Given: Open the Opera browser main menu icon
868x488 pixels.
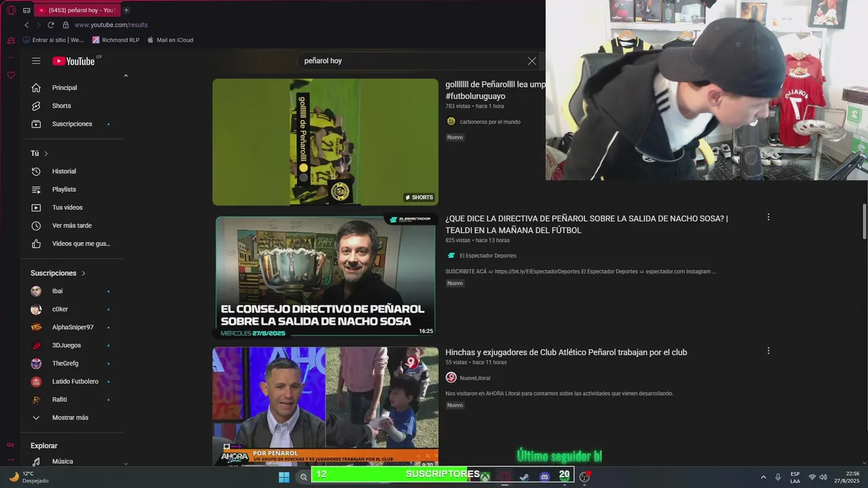Looking at the screenshot, I should (x=11, y=10).
